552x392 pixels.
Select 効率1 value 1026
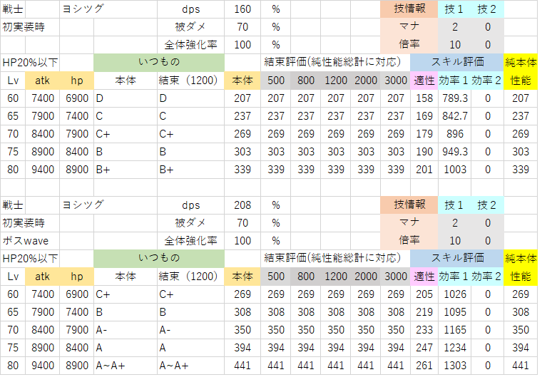click(x=455, y=294)
